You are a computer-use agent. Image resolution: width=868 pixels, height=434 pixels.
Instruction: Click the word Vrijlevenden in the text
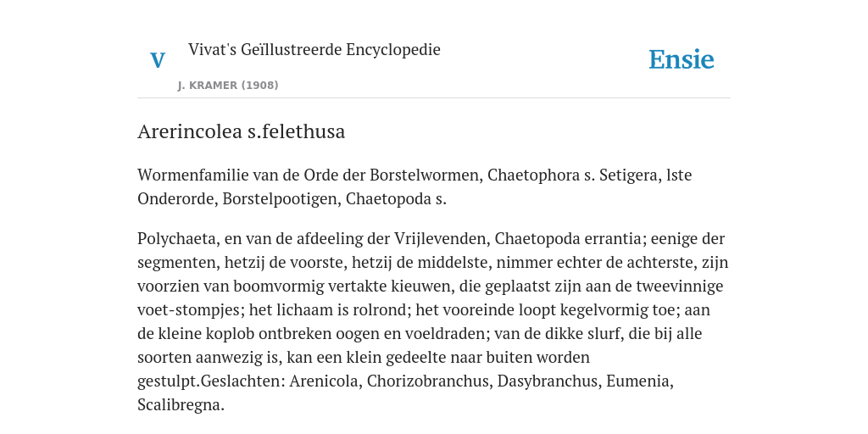coord(442,239)
